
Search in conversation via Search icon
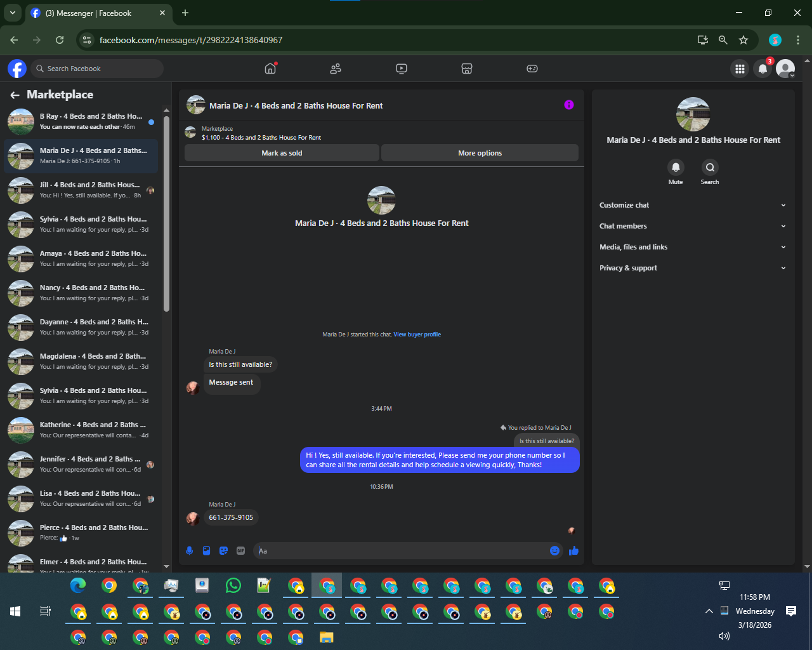[710, 168]
